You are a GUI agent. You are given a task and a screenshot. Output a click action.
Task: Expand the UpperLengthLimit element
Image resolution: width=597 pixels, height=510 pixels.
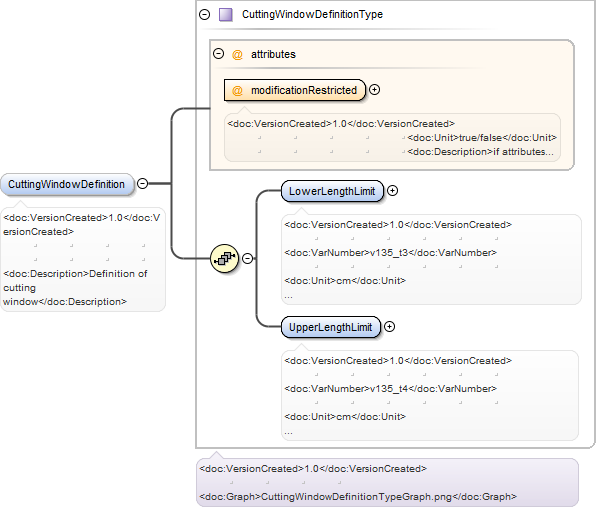pyautogui.click(x=389, y=326)
